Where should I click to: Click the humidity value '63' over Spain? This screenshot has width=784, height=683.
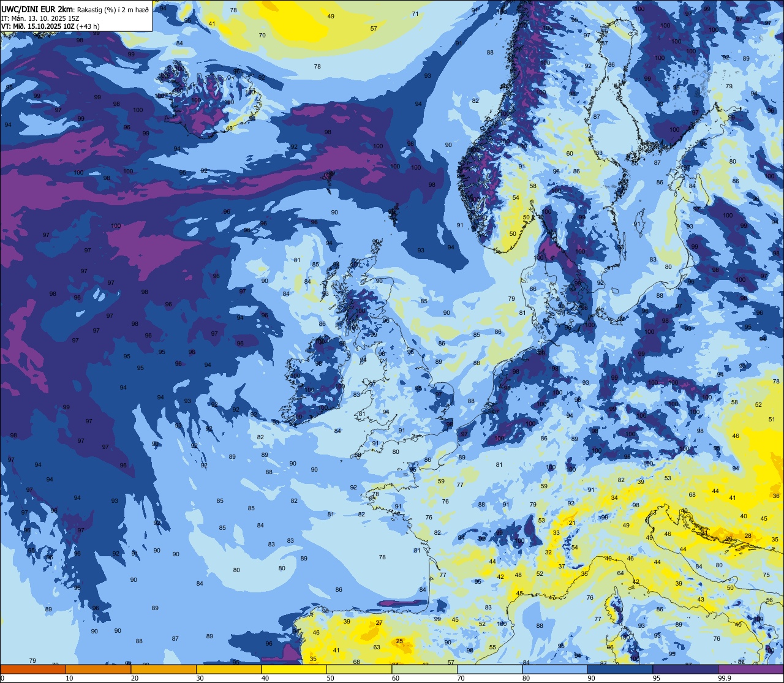pos(377,647)
